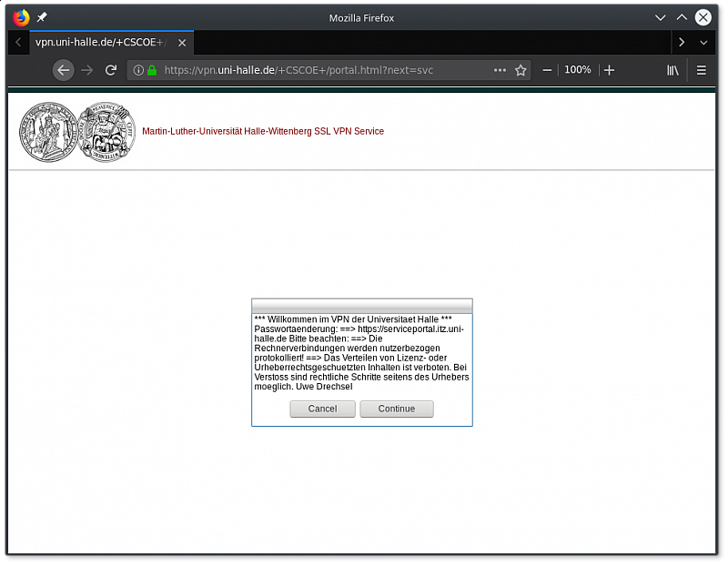Click the Firefox logo icon in title bar
Screen dimensions: 728x566
click(x=21, y=17)
